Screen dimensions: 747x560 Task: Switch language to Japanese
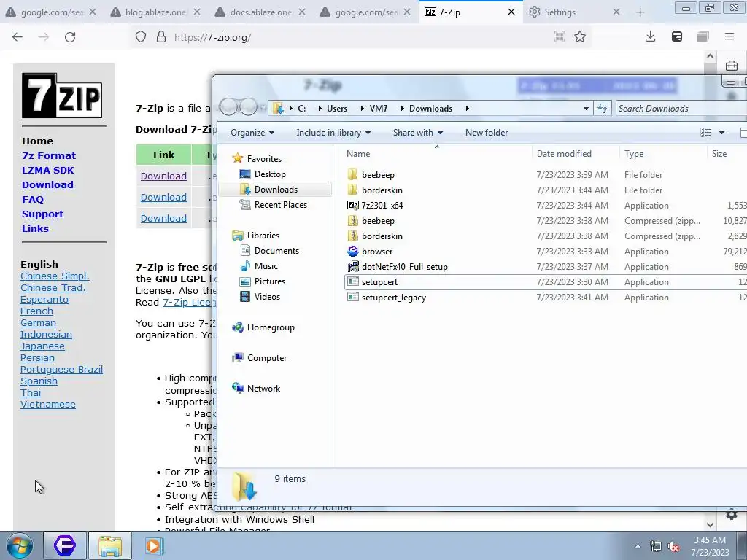(x=42, y=346)
